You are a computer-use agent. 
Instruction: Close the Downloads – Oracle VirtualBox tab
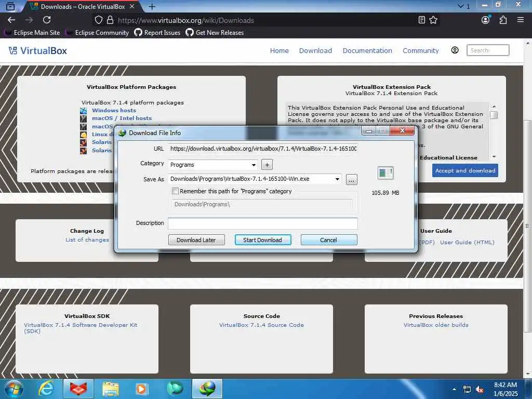pyautogui.click(x=132, y=6)
